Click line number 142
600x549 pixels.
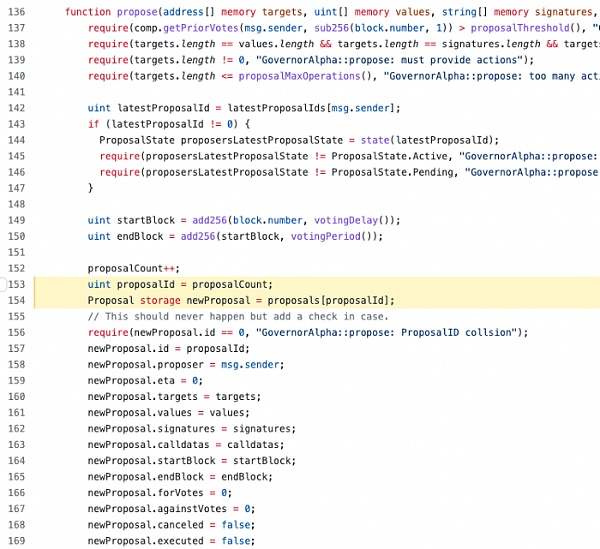coord(16,108)
